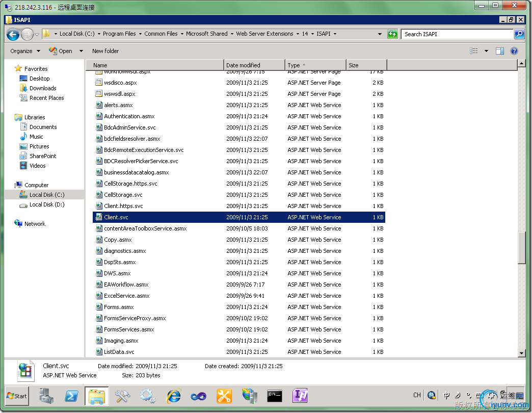Click the wrench and hammer tools taskbar icon
Viewport: 532px width, 413px height.
[x=122, y=396]
